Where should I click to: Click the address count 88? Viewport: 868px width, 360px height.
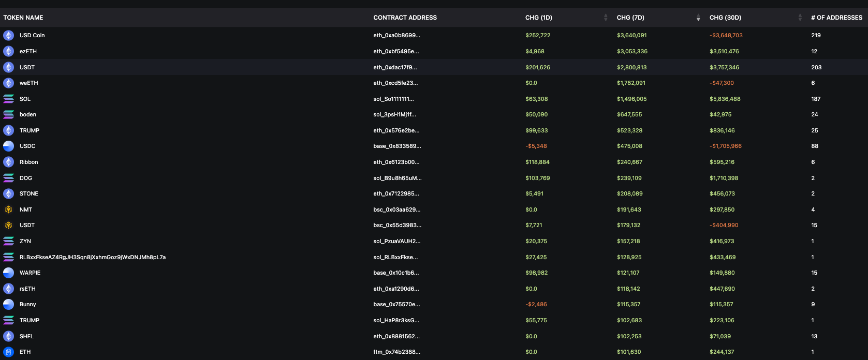[815, 146]
